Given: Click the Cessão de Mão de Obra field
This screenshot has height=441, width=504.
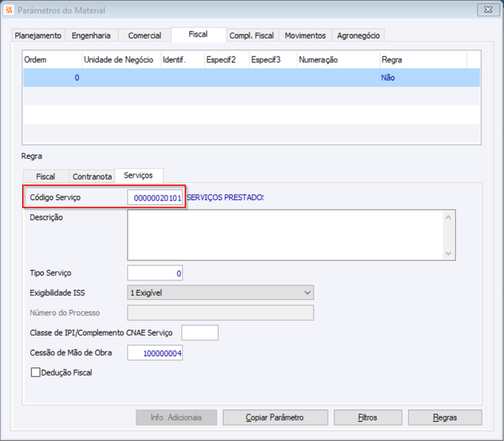Looking at the screenshot, I should 155,353.
